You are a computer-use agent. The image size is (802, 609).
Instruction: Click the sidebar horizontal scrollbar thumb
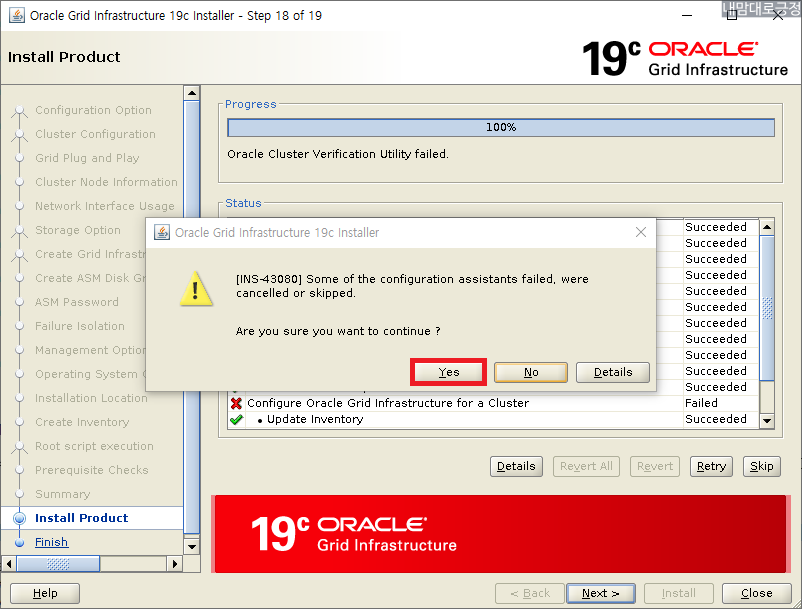coord(58,564)
